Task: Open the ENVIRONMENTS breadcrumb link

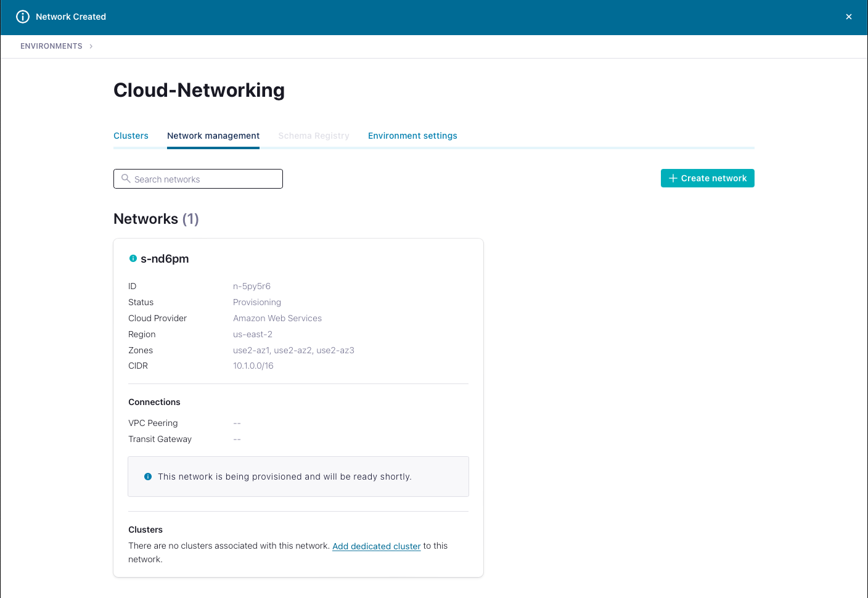Action: coord(51,46)
